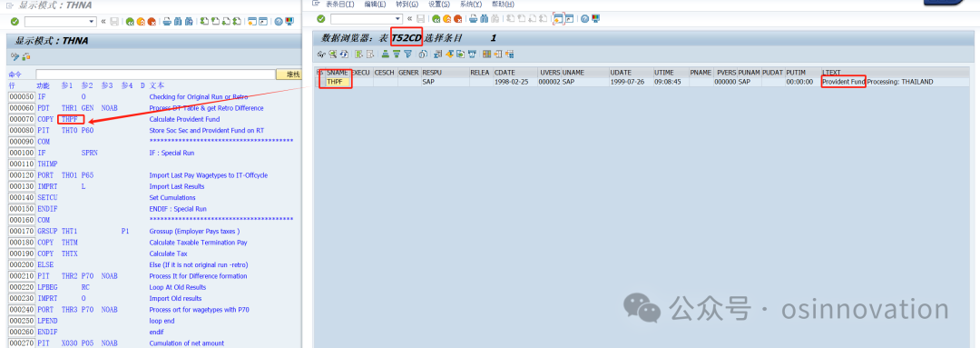Go to first page in THNA window

tap(204, 21)
